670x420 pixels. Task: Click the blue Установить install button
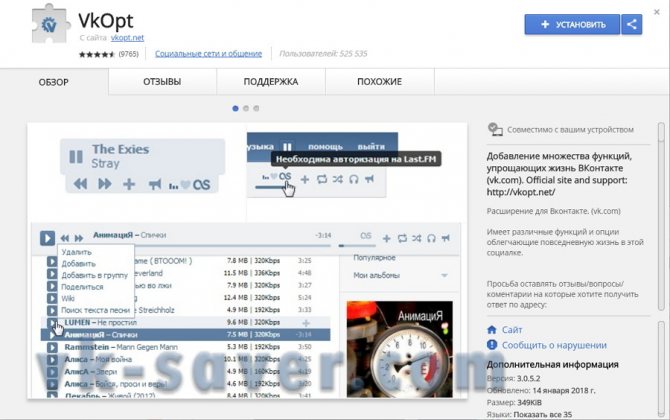572,24
